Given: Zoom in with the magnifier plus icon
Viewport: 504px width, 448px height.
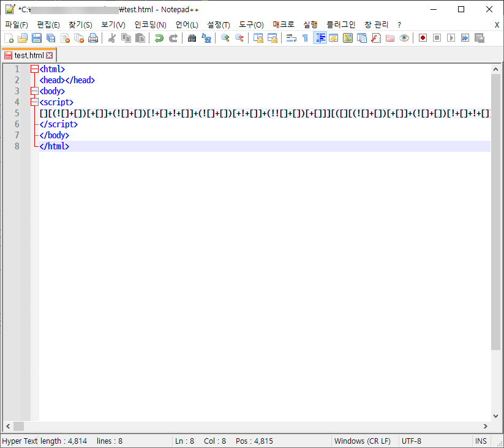Looking at the screenshot, I should [x=225, y=38].
